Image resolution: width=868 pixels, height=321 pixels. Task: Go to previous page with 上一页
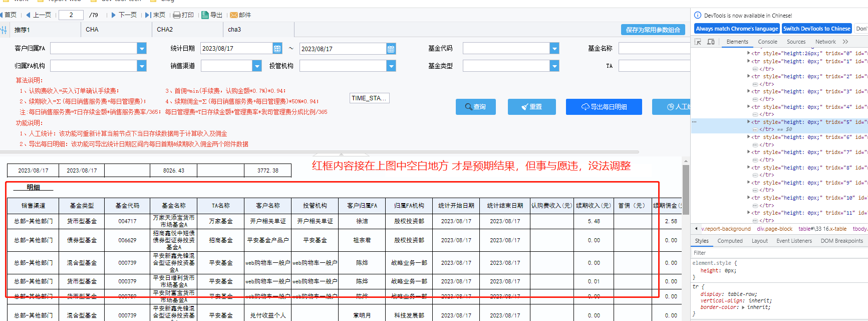click(39, 15)
